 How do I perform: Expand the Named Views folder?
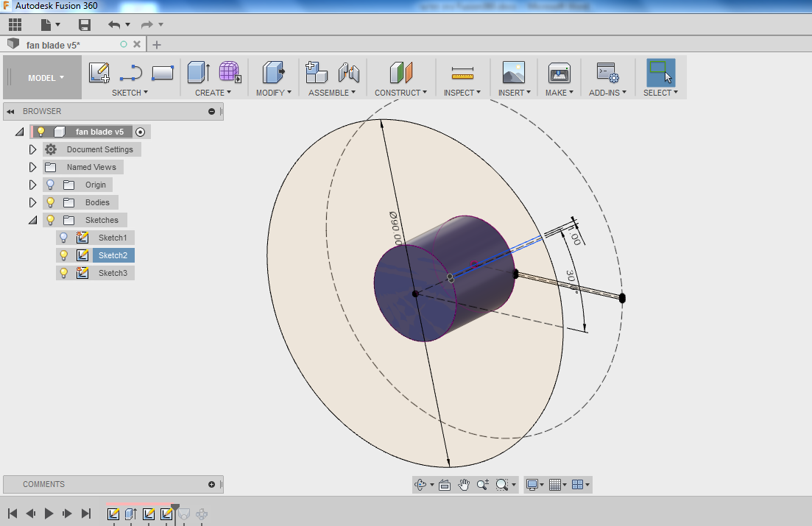click(32, 167)
